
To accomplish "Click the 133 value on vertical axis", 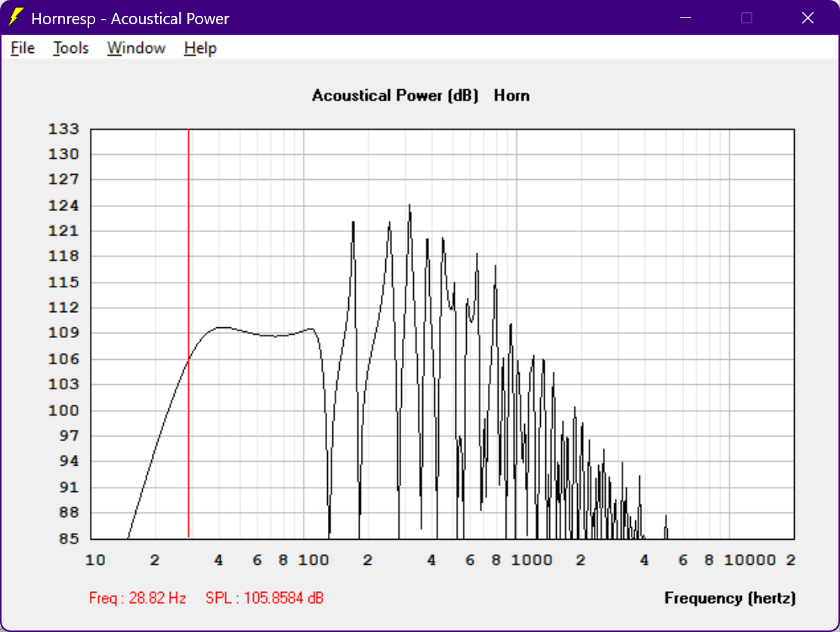I will click(x=63, y=129).
